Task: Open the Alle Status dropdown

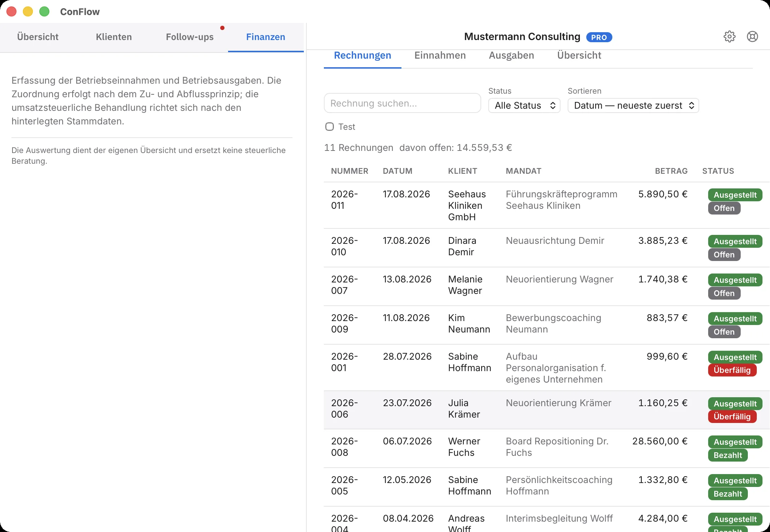Action: pyautogui.click(x=524, y=105)
